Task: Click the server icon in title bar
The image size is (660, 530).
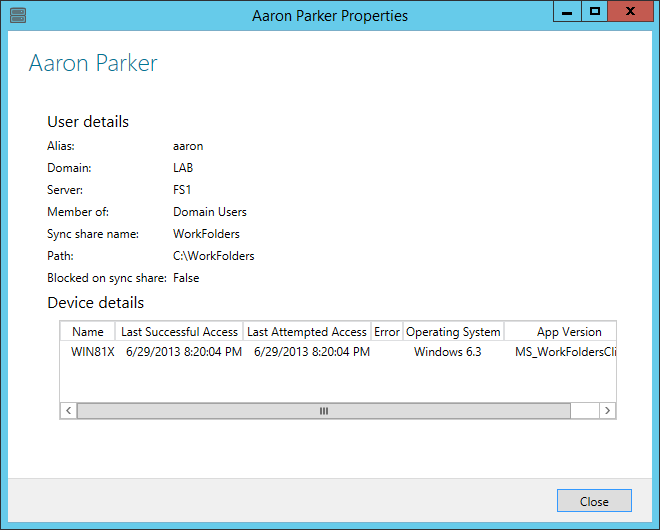Action: tap(18, 16)
